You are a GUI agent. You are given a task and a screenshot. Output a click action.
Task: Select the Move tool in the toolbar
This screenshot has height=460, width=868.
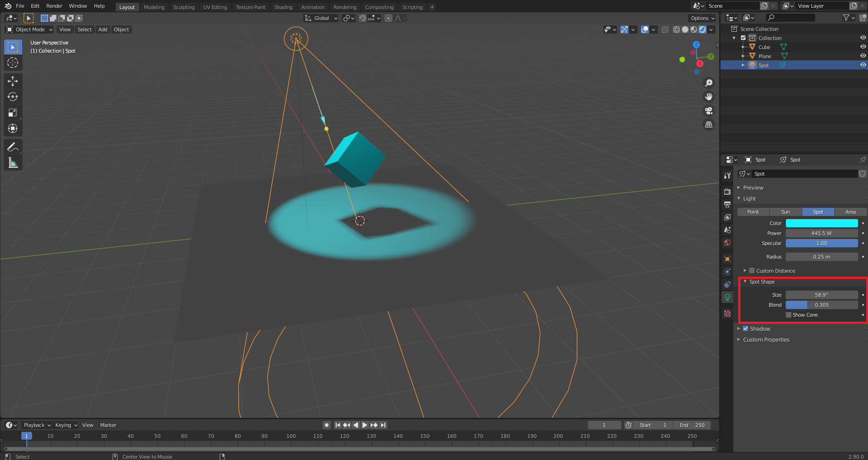point(13,81)
